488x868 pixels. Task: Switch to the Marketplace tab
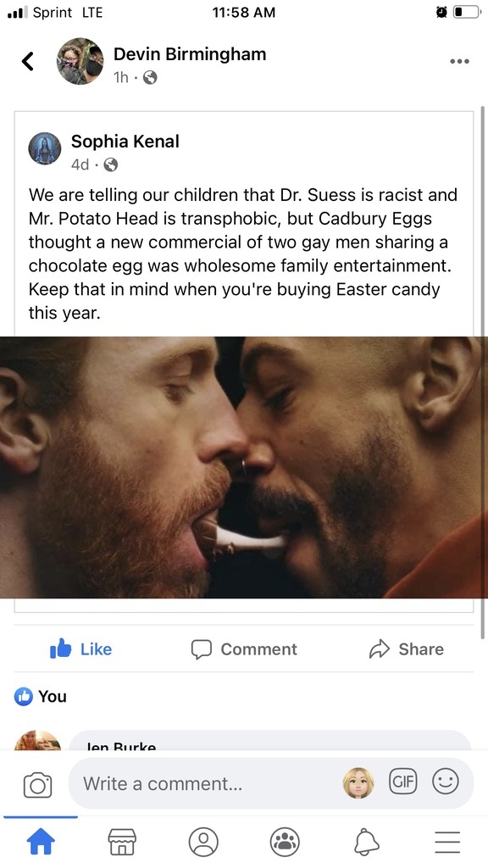[122, 842]
